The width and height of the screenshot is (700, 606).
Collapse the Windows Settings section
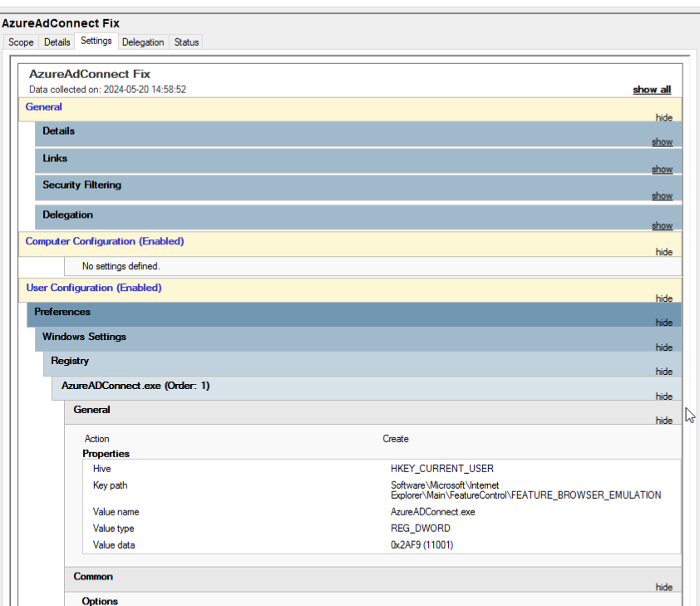click(663, 347)
